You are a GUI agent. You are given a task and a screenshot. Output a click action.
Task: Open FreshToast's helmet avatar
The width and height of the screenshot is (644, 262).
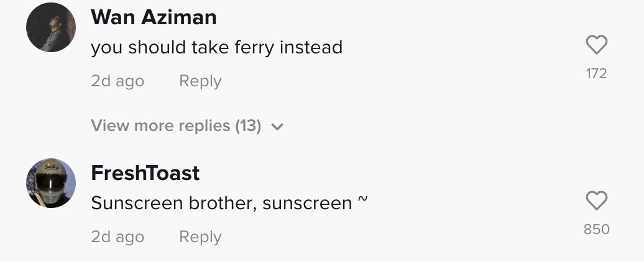click(x=51, y=183)
